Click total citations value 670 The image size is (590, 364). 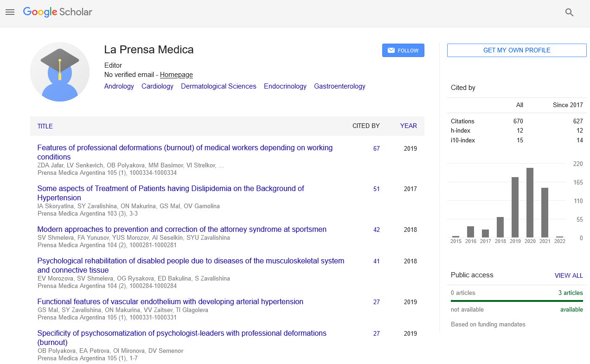point(518,121)
